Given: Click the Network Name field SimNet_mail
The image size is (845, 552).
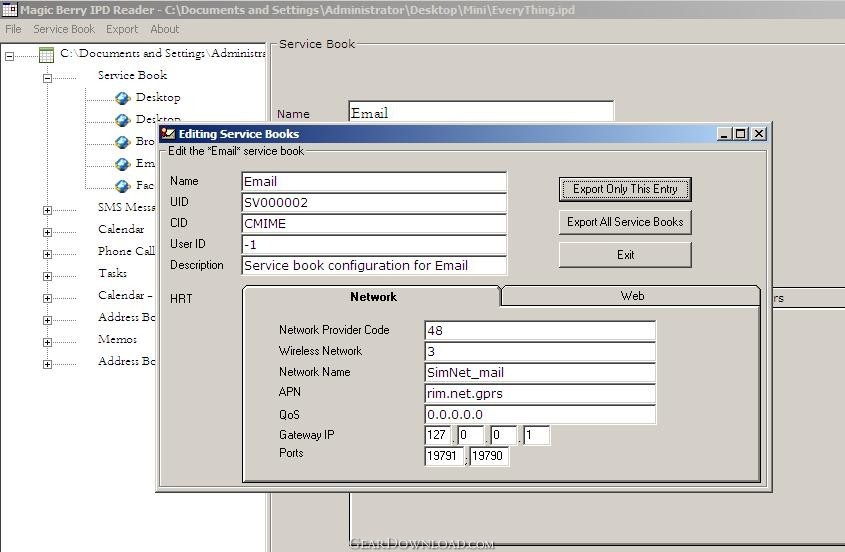Looking at the screenshot, I should [x=540, y=372].
